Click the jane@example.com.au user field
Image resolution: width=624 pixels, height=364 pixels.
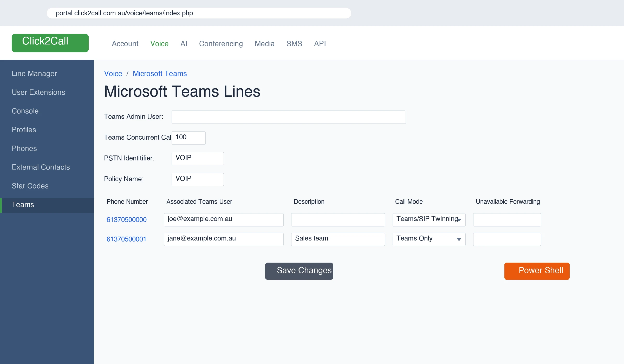(224, 239)
